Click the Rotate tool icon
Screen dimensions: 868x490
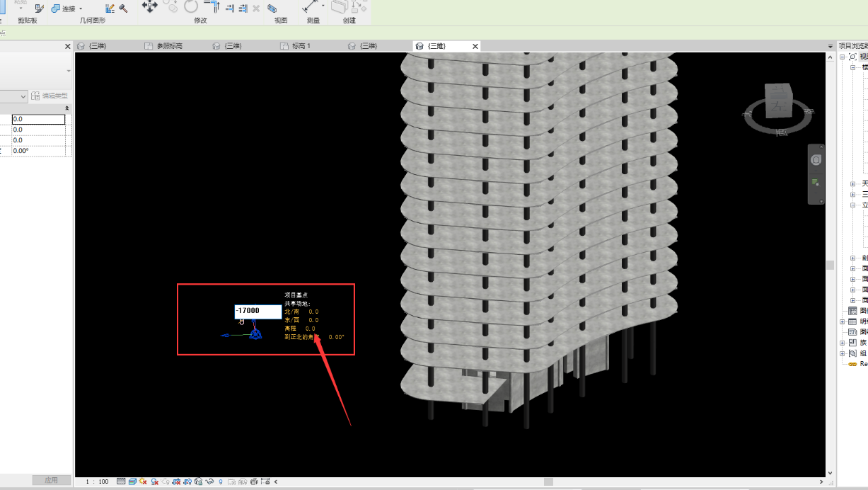[190, 6]
